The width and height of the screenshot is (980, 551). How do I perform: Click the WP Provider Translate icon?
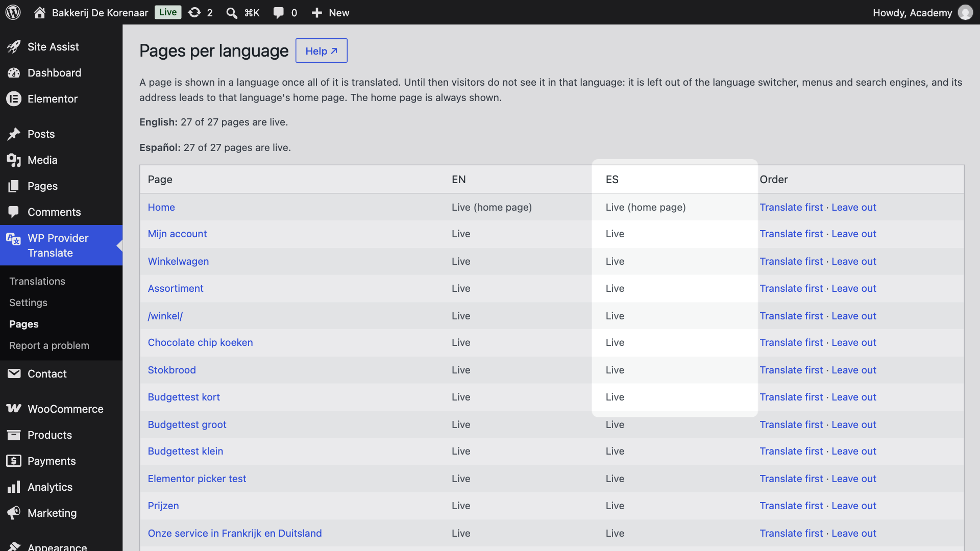[x=14, y=239]
